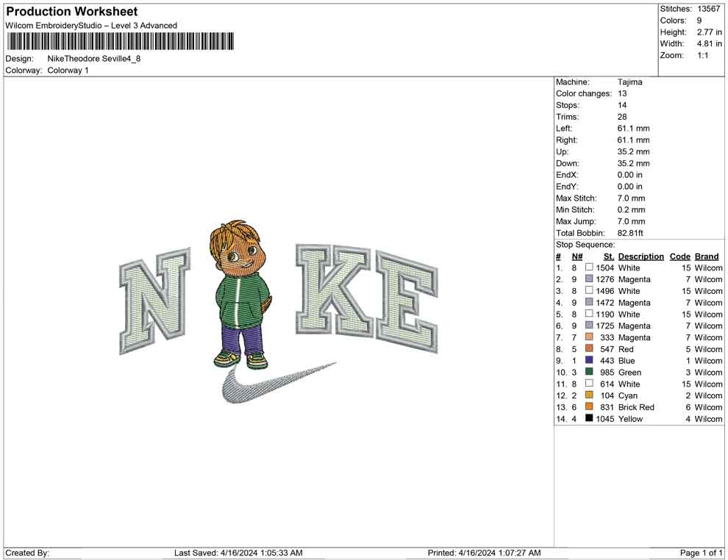
Task: Click the barcode under the worksheet title
Action: [121, 41]
